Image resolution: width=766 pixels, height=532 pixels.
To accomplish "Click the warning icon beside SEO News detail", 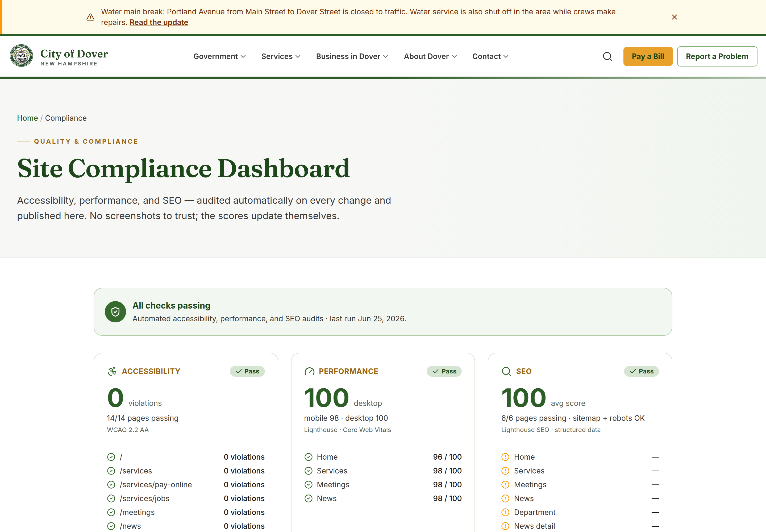I will tap(505, 526).
